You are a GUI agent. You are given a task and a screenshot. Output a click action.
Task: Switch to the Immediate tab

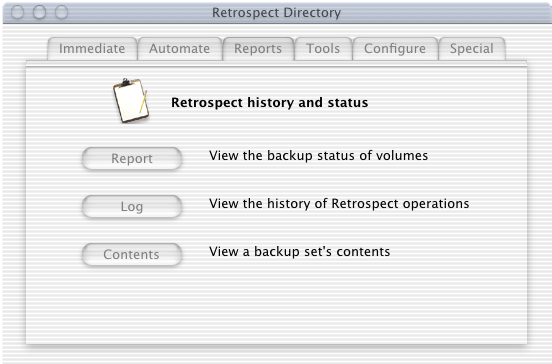tap(92, 49)
